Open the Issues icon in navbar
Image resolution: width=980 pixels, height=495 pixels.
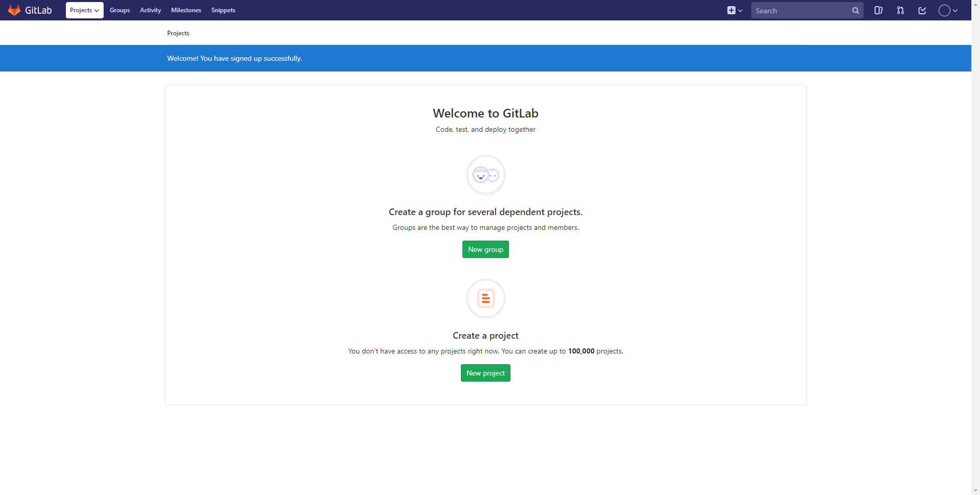click(x=878, y=10)
